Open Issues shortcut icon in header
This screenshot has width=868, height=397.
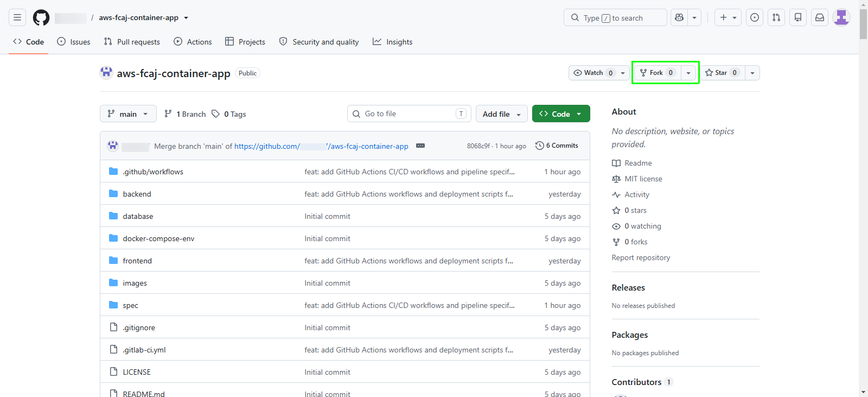click(755, 17)
